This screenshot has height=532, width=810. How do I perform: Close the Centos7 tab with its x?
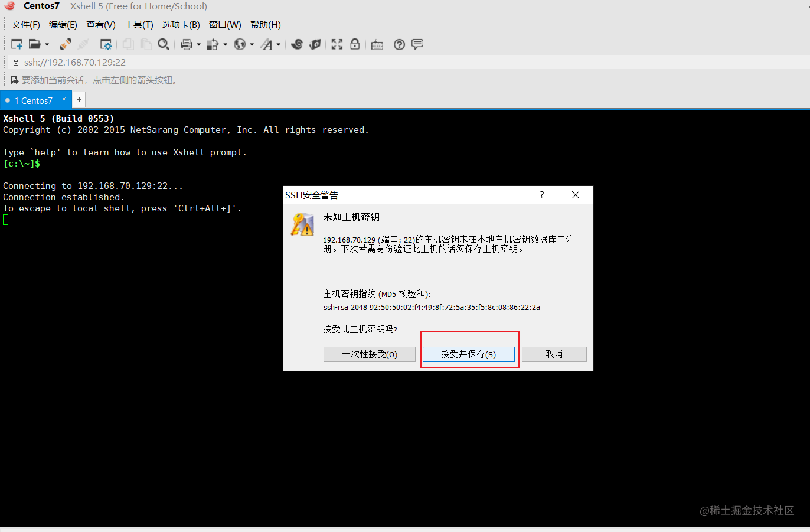pos(64,99)
